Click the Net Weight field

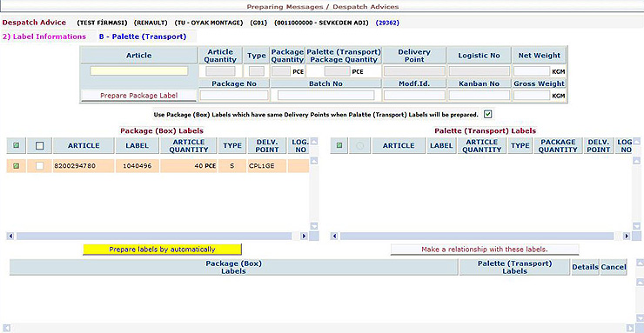pos(532,71)
